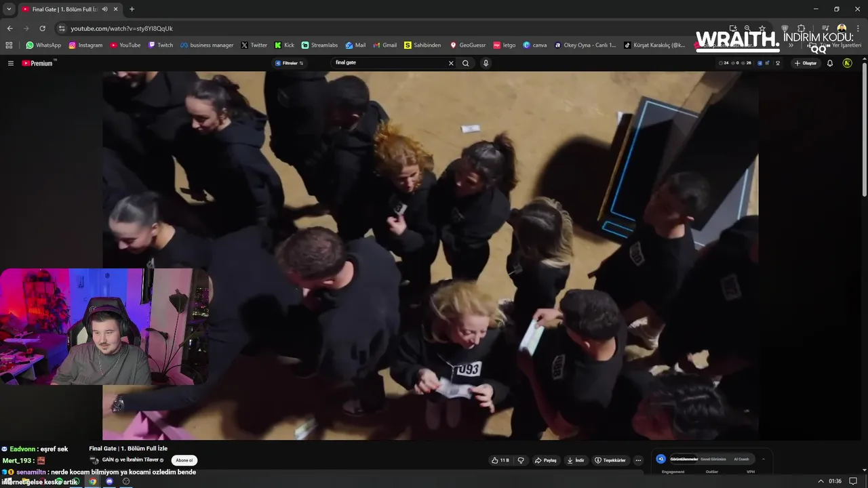Close the Final Gate browser tab
The image size is (868, 488).
(x=116, y=9)
